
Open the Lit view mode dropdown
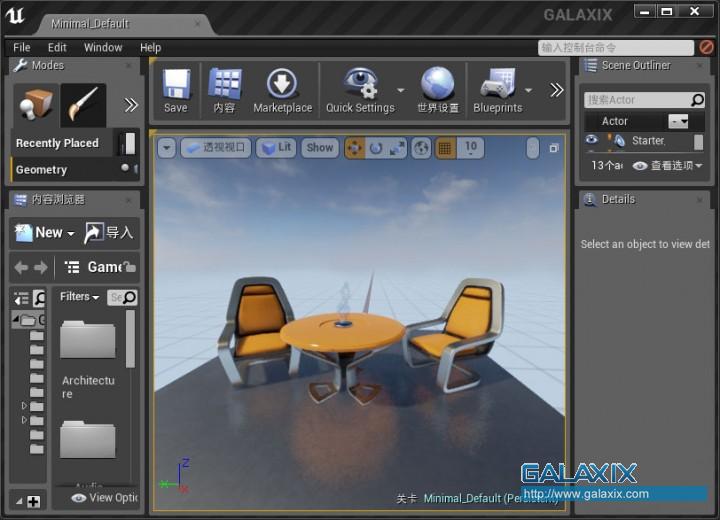(276, 148)
